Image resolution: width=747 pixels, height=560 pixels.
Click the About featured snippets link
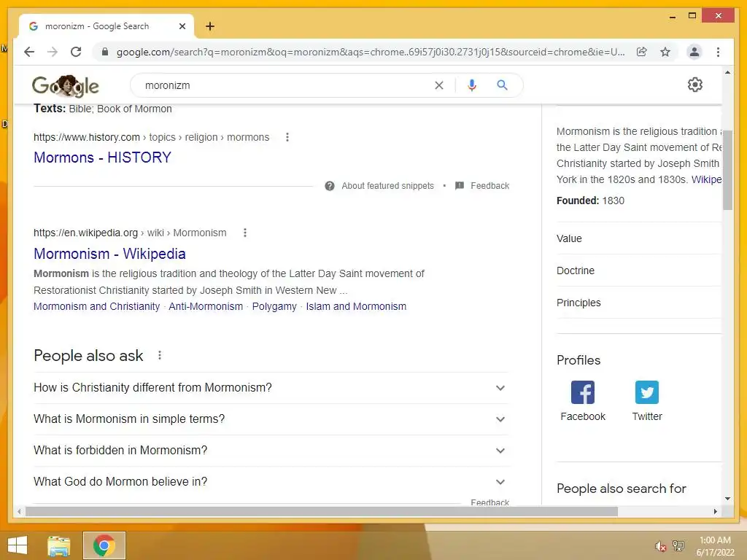[x=388, y=186]
